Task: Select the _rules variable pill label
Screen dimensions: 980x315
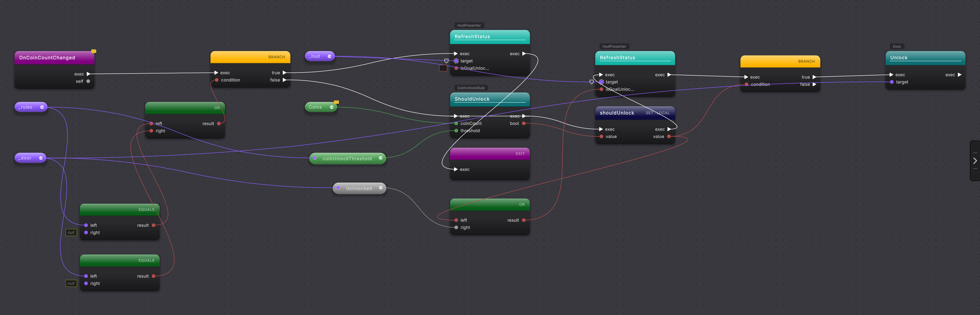Action: [x=26, y=107]
